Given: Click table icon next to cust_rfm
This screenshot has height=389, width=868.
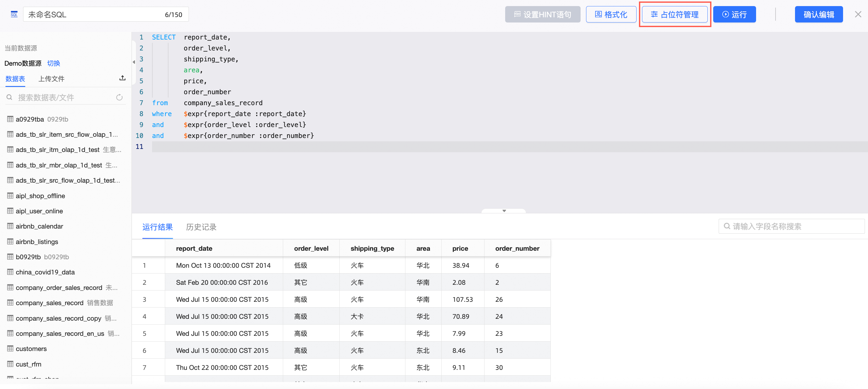Looking at the screenshot, I should tap(10, 364).
